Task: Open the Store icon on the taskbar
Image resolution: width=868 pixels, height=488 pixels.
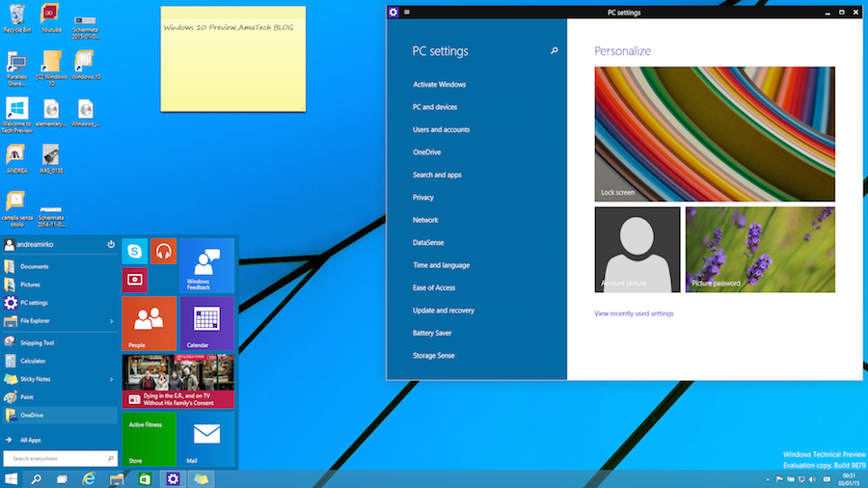Action: (x=145, y=479)
